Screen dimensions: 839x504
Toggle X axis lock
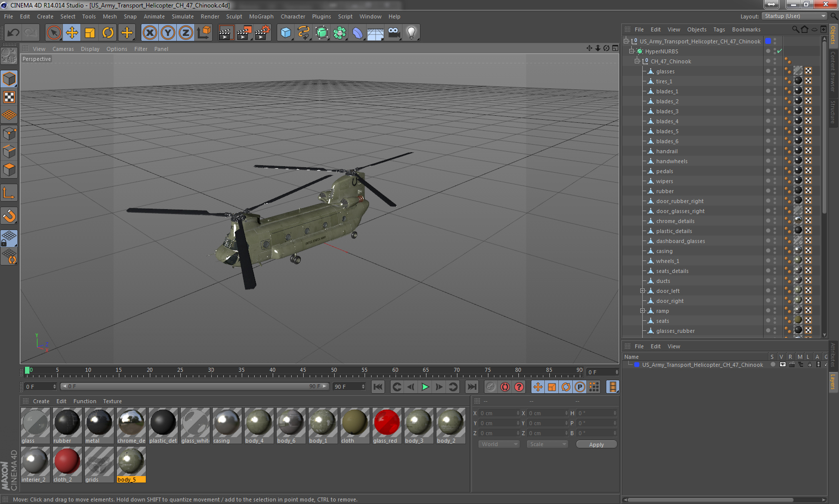tap(149, 33)
